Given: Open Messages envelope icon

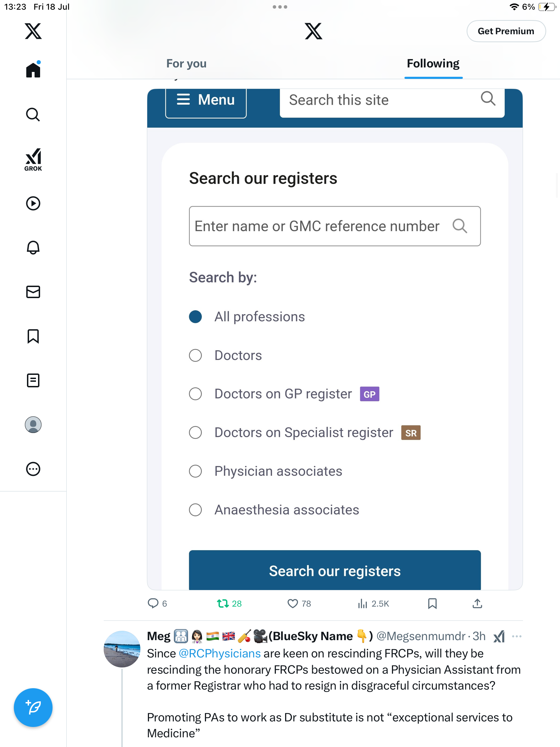Looking at the screenshot, I should pos(33,292).
